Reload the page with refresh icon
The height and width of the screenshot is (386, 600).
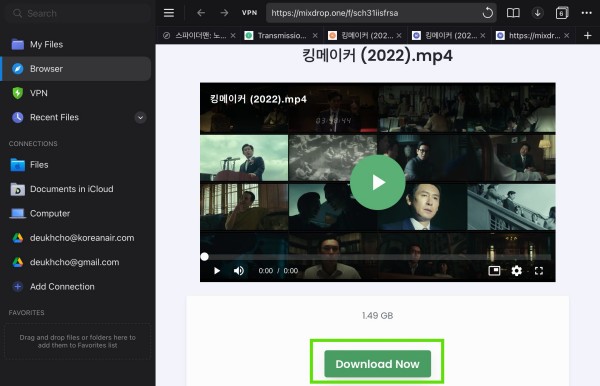(488, 13)
